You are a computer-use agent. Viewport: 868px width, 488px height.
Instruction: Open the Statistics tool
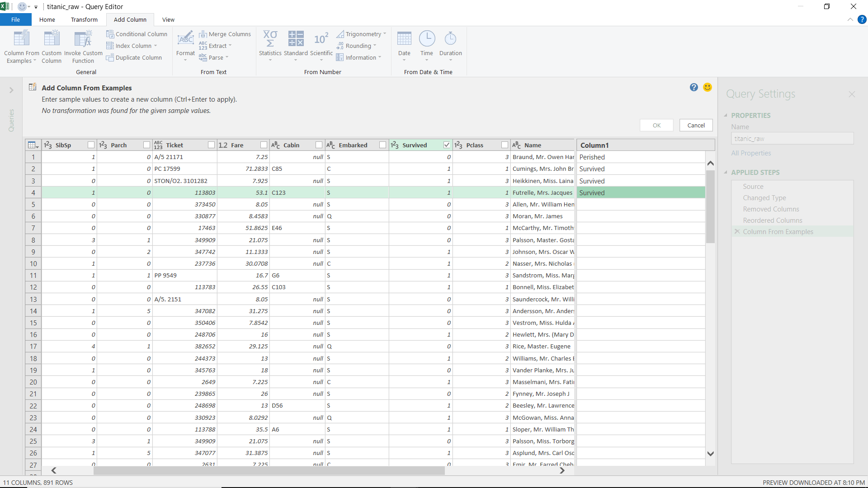(270, 39)
